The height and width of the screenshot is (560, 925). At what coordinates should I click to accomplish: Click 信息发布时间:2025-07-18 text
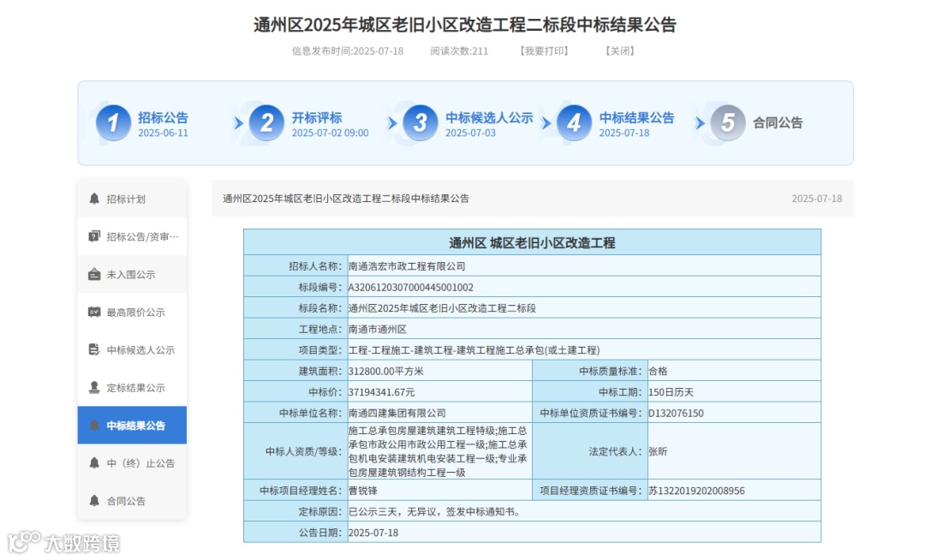coord(348,51)
